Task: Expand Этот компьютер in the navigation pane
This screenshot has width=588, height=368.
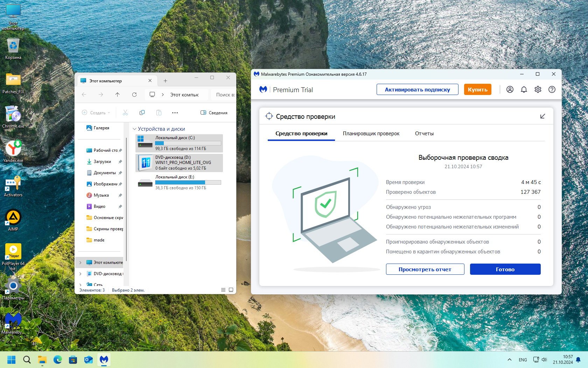Action: [x=80, y=263]
